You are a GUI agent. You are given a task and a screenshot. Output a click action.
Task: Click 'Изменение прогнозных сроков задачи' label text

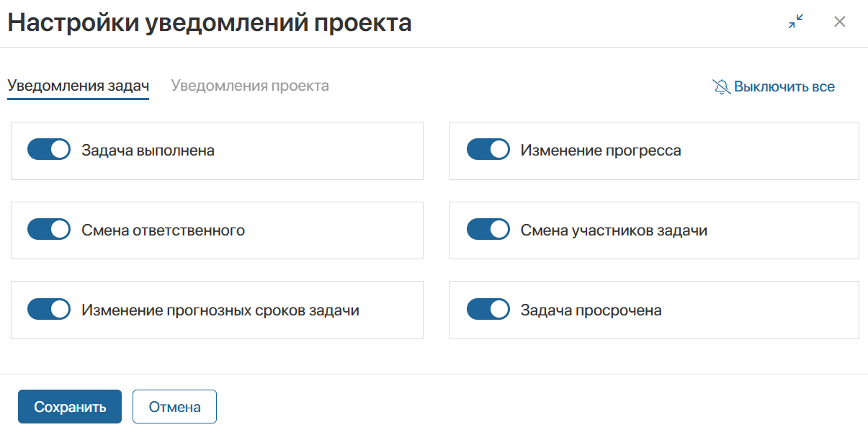click(220, 310)
